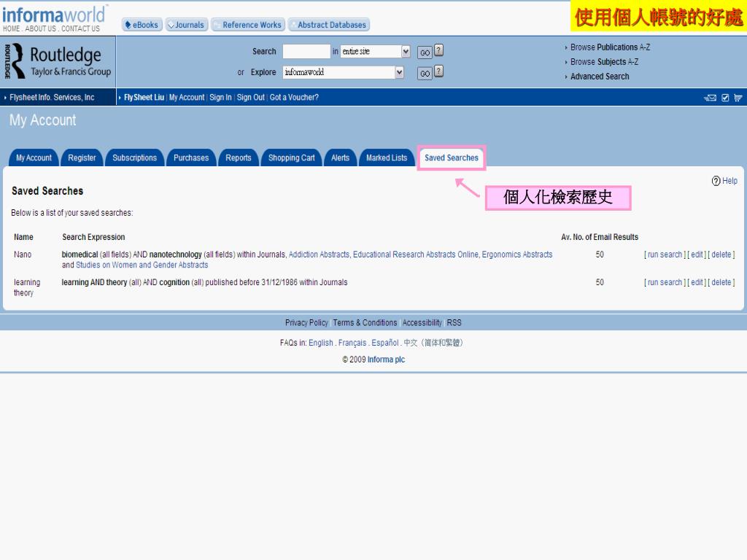Click into the Search text field
747x560 pixels.
(x=306, y=52)
